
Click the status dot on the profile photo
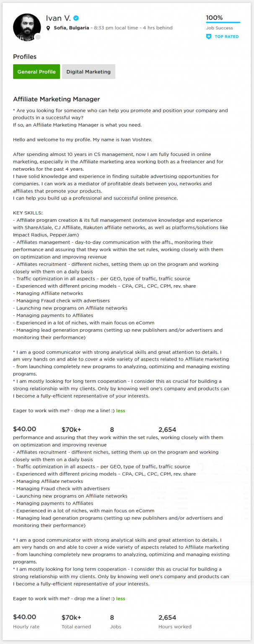coord(38,37)
